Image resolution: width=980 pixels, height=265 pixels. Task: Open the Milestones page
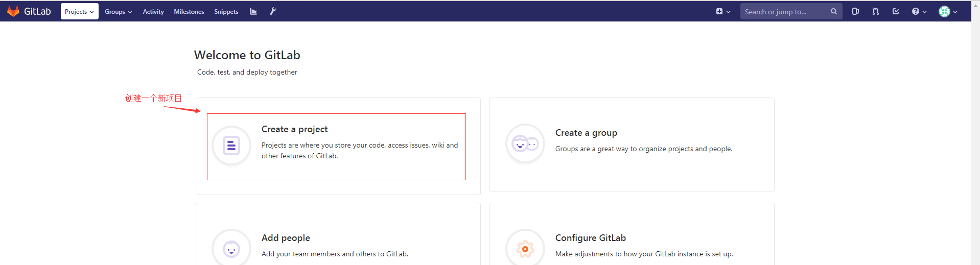click(189, 11)
